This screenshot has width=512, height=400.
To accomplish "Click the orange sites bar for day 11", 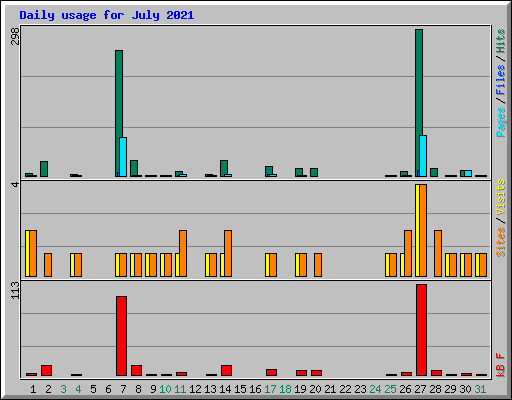I will pyautogui.click(x=183, y=253).
